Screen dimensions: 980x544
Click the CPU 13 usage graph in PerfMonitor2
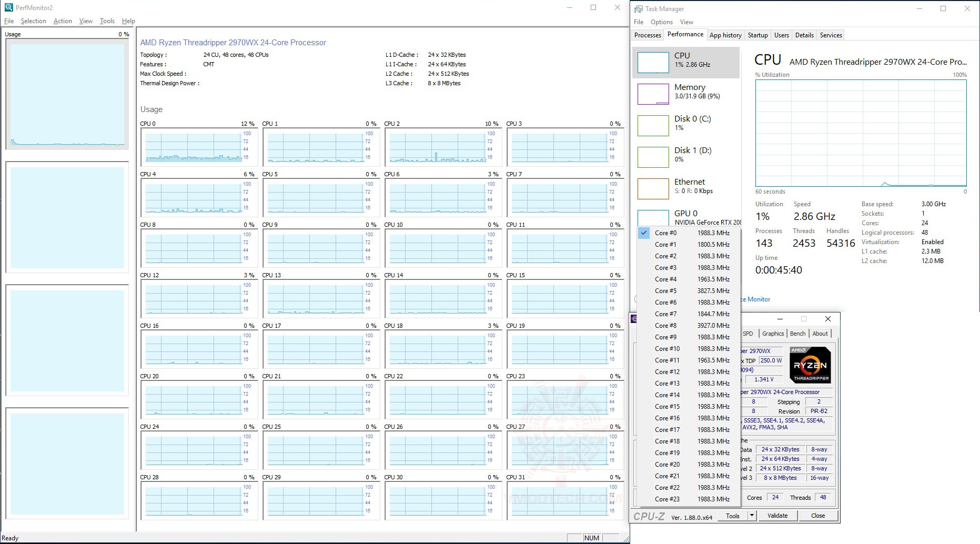(320, 298)
